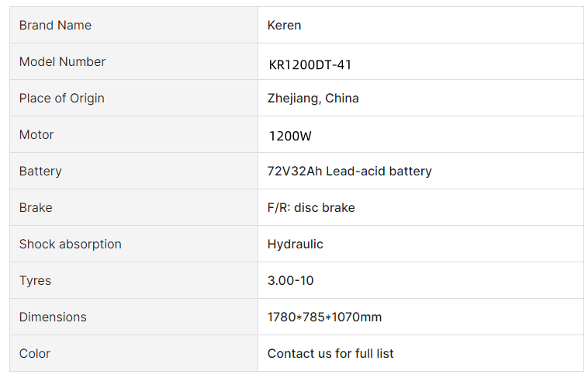Click the Shock absorption label
Screen dimensions: 588x378
click(x=70, y=244)
